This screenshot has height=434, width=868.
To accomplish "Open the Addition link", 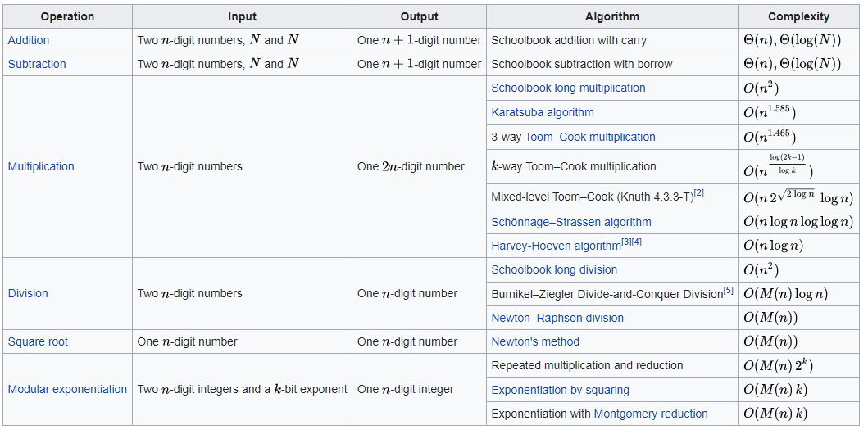I will 29,40.
